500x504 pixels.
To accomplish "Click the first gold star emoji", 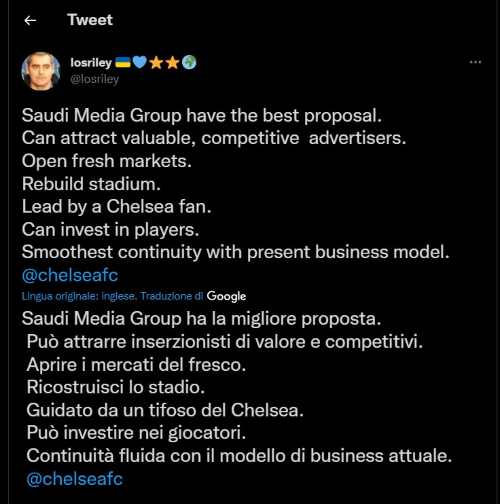I will [x=156, y=62].
